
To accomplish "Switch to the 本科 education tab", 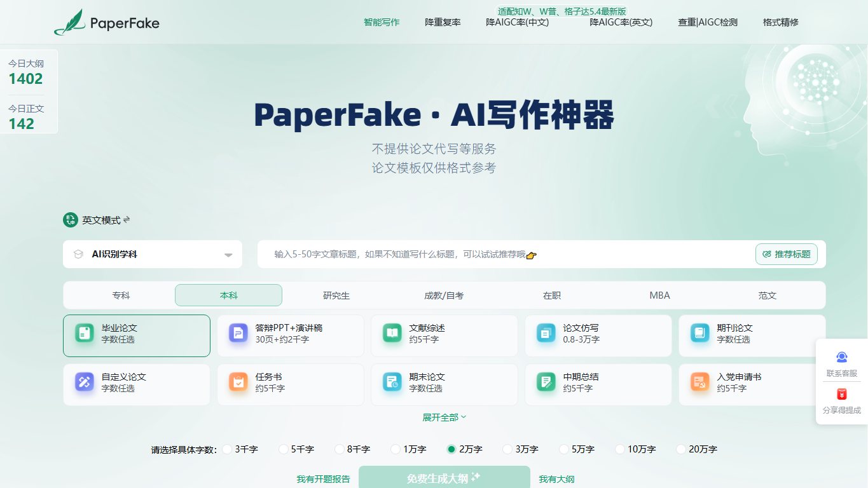I will coord(228,295).
